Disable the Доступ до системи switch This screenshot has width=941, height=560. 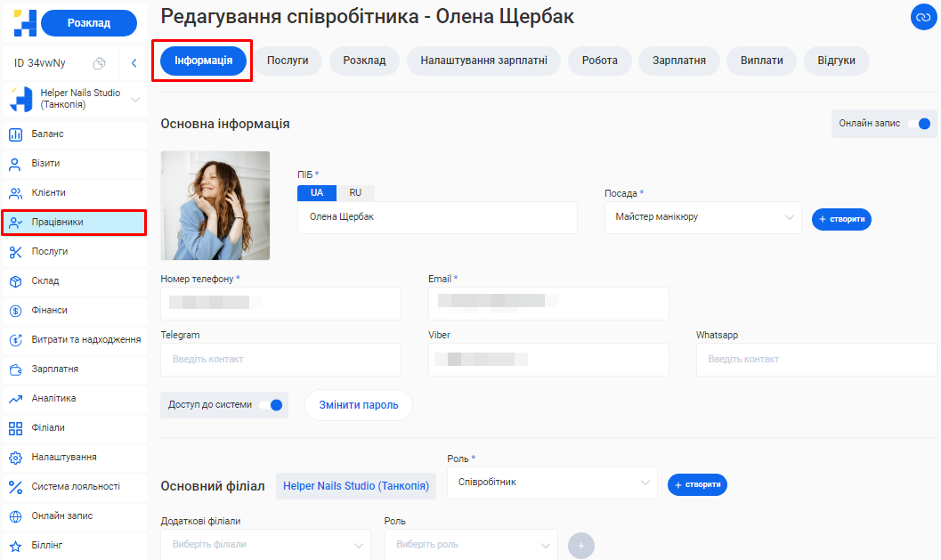[272, 405]
